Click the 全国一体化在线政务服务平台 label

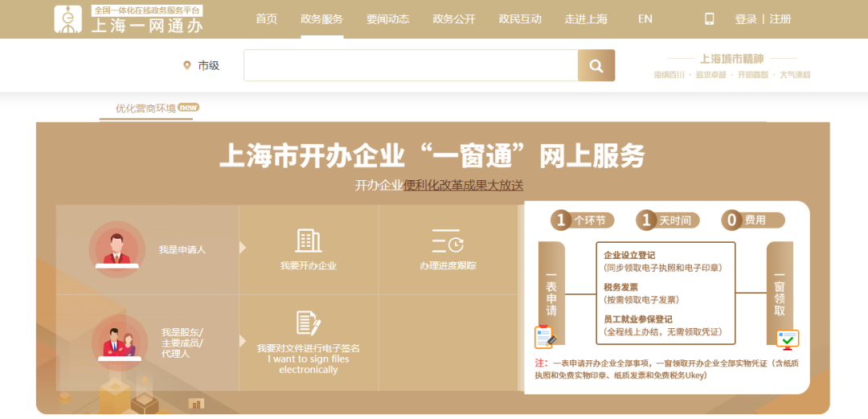tap(147, 10)
